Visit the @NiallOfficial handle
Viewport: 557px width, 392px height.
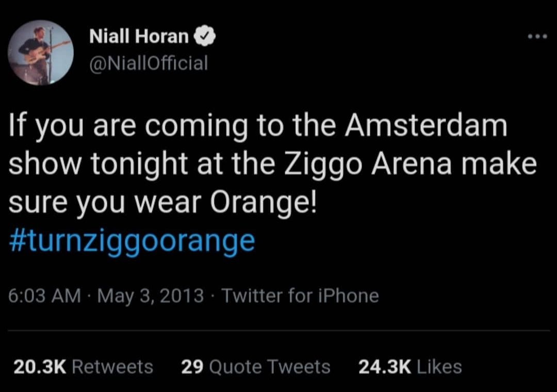149,63
